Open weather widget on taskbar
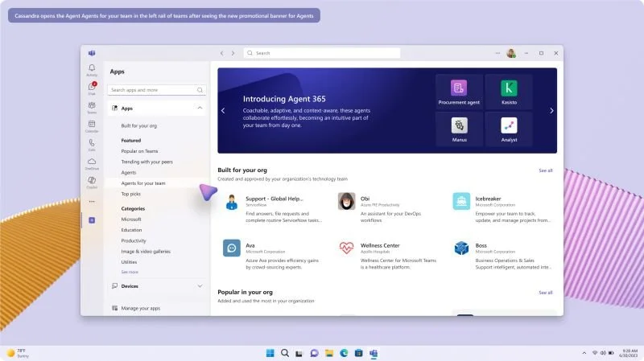Image resolution: width=644 pixels, height=361 pixels. [18, 353]
